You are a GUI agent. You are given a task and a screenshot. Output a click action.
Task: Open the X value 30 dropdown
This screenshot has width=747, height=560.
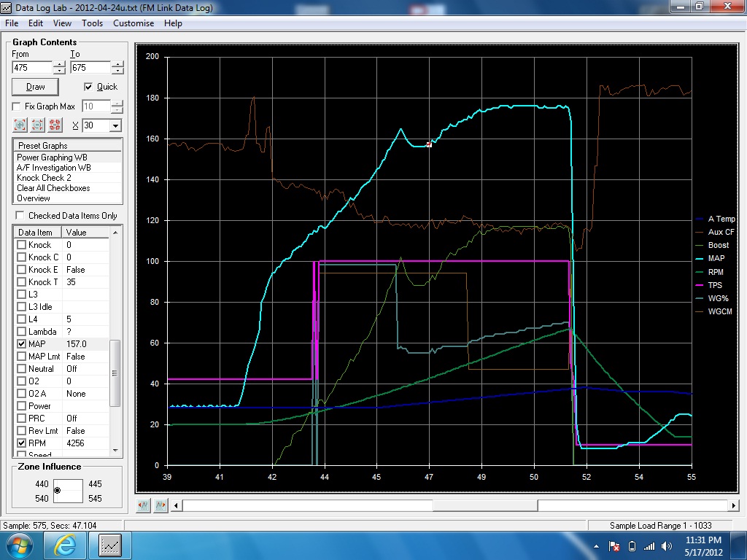[x=115, y=125]
